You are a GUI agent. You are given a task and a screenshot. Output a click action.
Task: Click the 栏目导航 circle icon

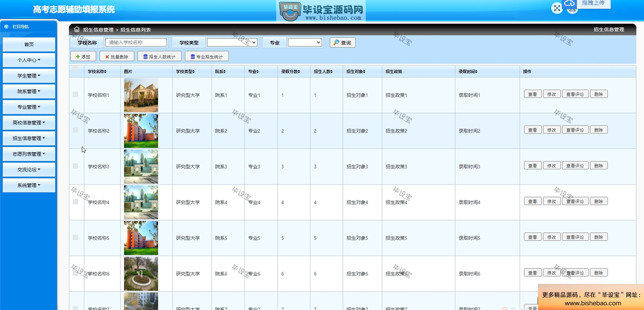coord(7,27)
